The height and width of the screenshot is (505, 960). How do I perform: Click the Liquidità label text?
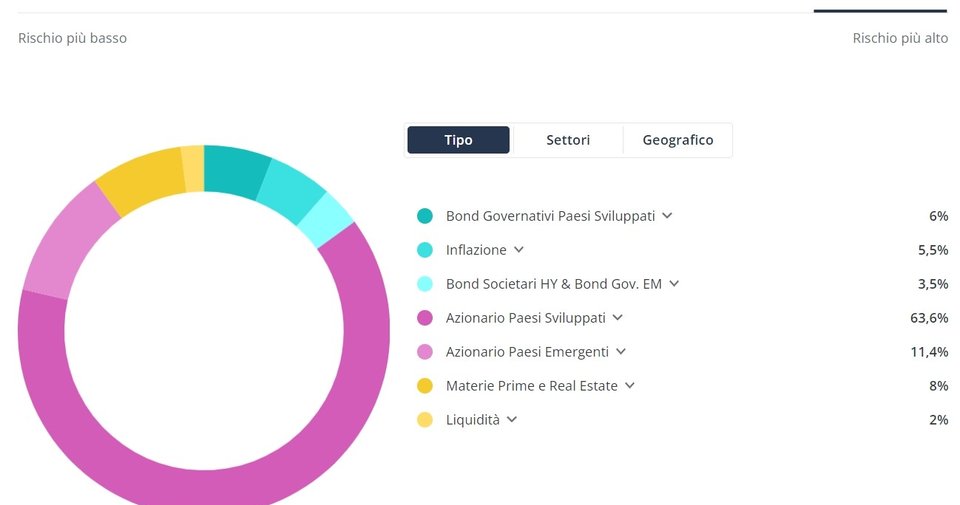473,420
